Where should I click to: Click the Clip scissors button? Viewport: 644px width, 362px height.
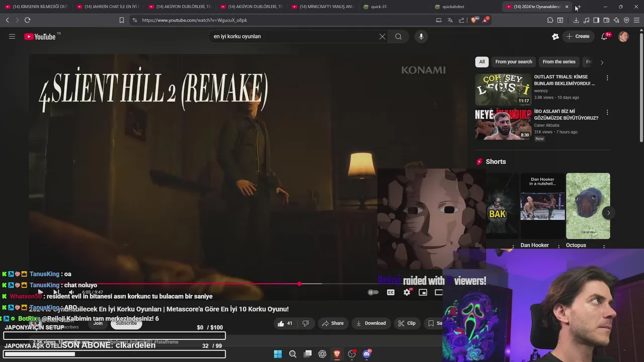click(407, 323)
